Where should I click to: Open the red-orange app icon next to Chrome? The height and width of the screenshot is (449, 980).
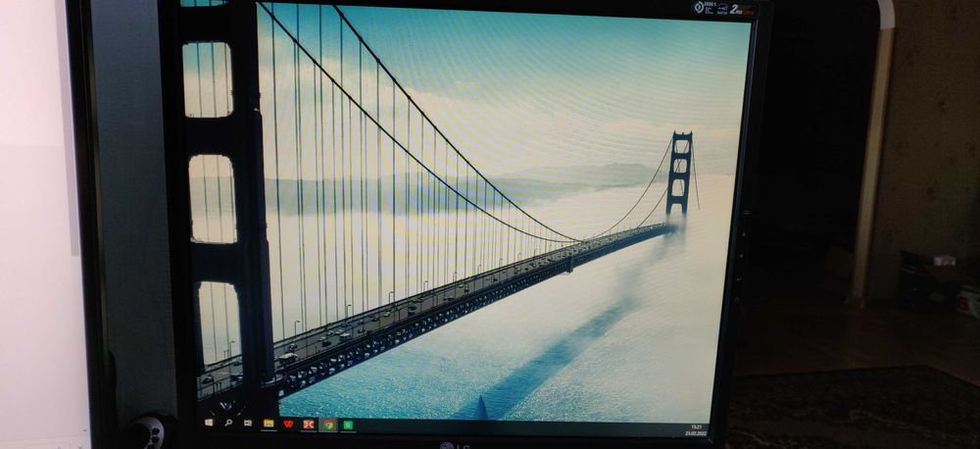pos(308,424)
